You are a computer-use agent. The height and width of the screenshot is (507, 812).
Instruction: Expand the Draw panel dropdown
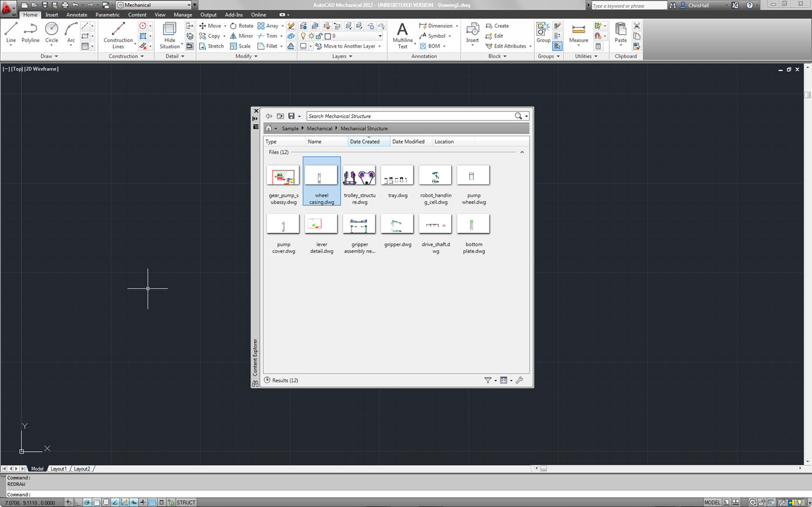tap(50, 56)
